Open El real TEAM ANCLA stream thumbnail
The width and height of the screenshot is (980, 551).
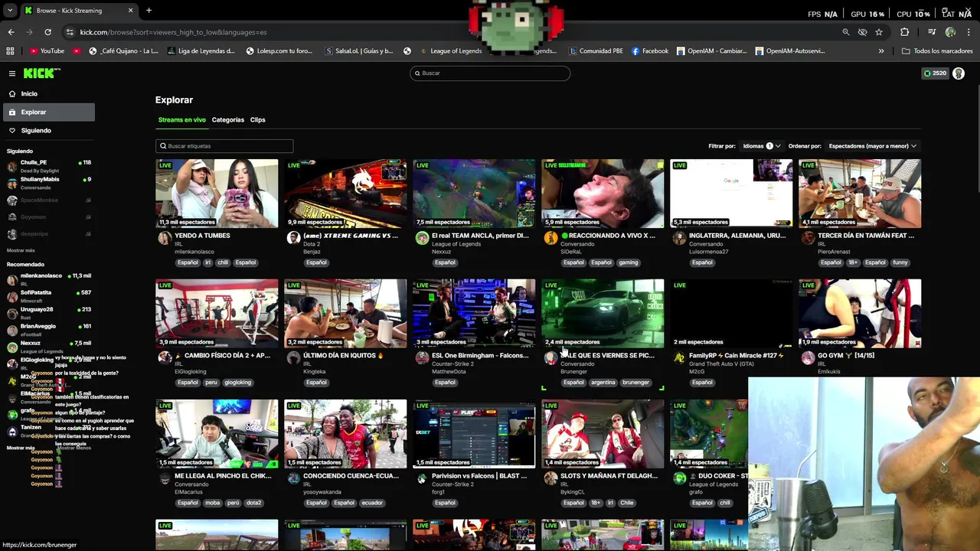pos(474,194)
